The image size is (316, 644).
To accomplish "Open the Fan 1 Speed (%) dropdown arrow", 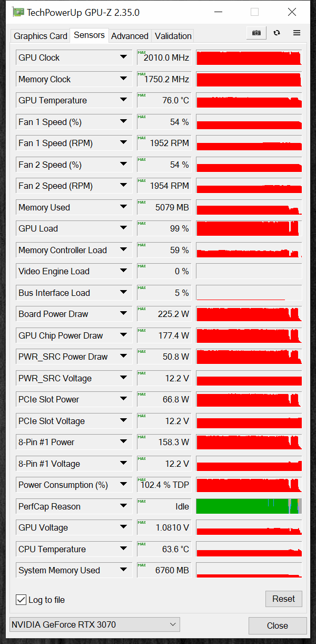I will [x=123, y=122].
